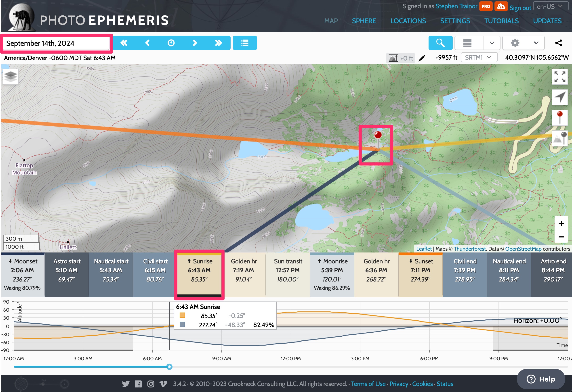The width and height of the screenshot is (572, 392).
Task: Open the Help button
Action: coord(541,379)
